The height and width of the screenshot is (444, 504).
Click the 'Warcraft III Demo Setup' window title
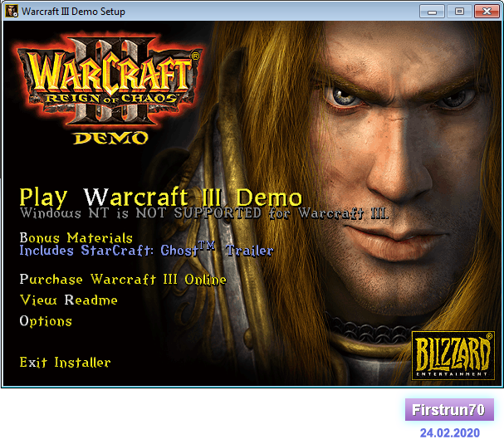(x=73, y=12)
